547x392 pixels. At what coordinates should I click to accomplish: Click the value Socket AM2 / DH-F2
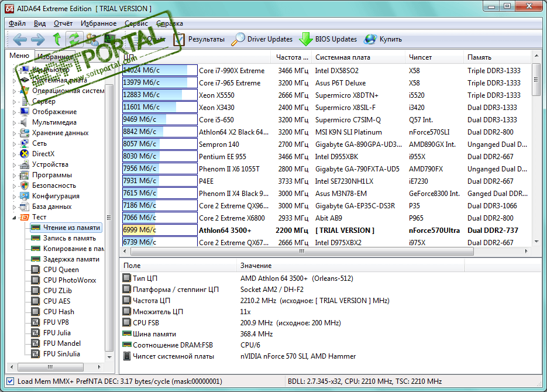pos(272,290)
